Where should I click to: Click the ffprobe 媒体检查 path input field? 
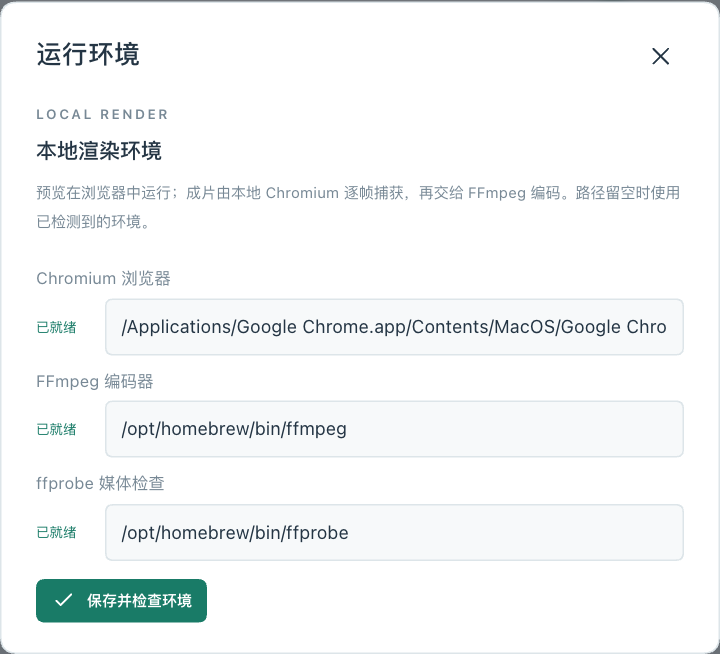[x=394, y=532]
